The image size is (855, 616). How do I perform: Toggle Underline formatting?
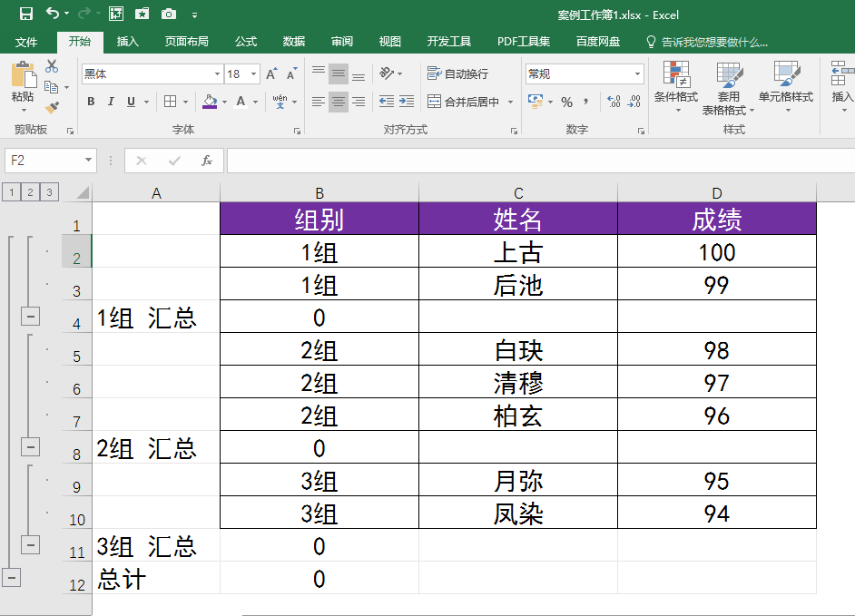click(x=131, y=102)
